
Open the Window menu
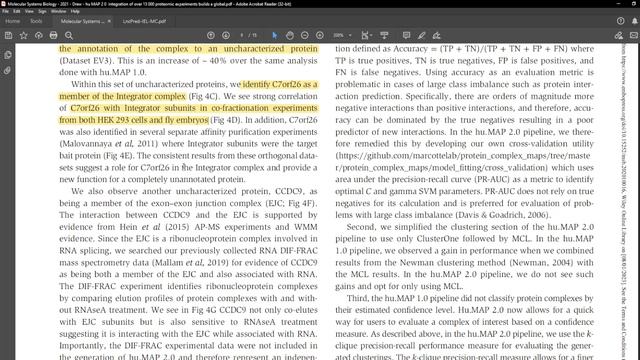(x=58, y=11)
